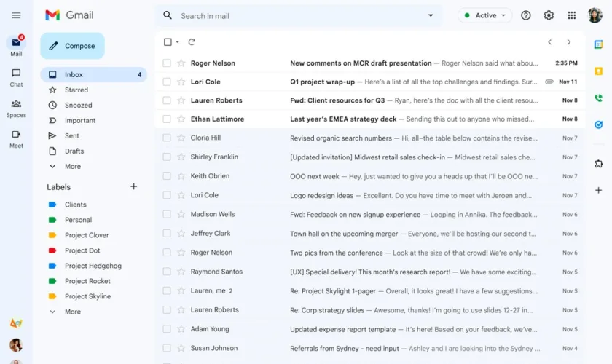Star the email from Gloria Hill
The image size is (612, 364).
[180, 138]
